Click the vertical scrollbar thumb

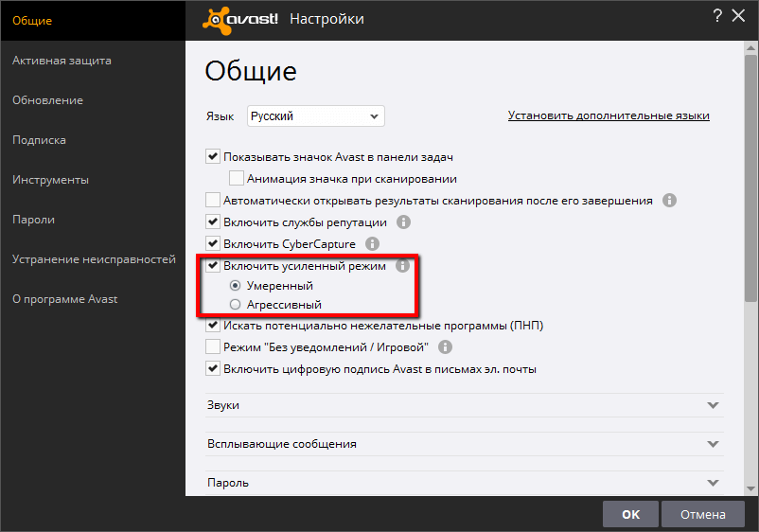[750, 178]
